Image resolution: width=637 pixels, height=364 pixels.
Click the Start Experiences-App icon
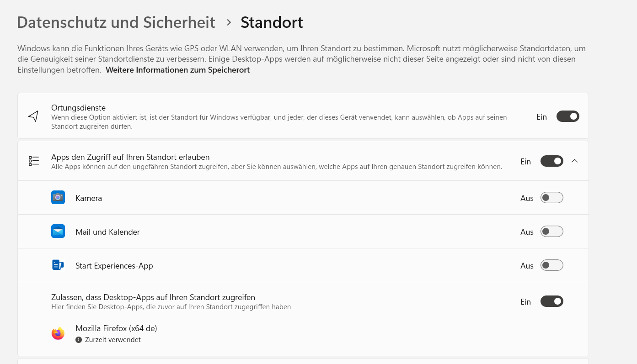pos(58,265)
